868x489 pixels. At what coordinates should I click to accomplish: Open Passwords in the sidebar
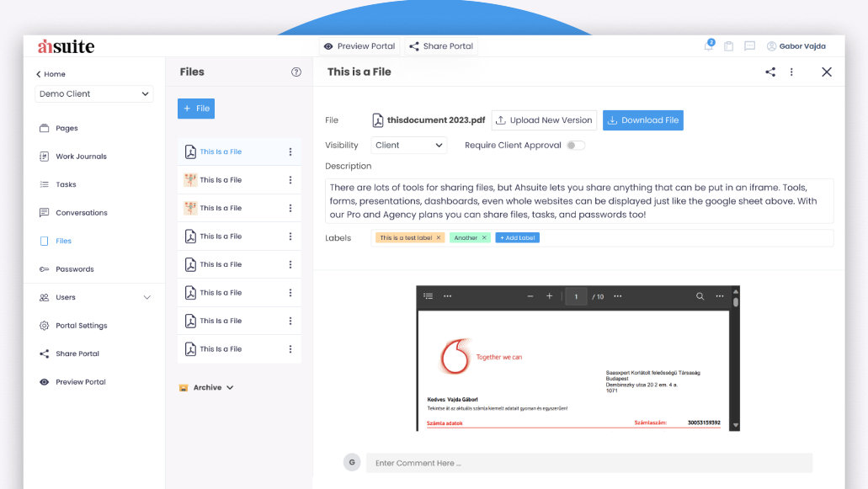[x=74, y=269]
